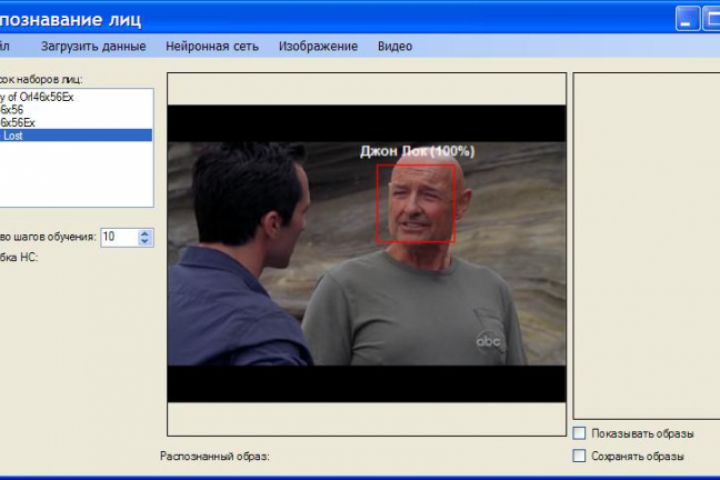Select the list entry ending in 6x56

pyautogui.click(x=76, y=110)
